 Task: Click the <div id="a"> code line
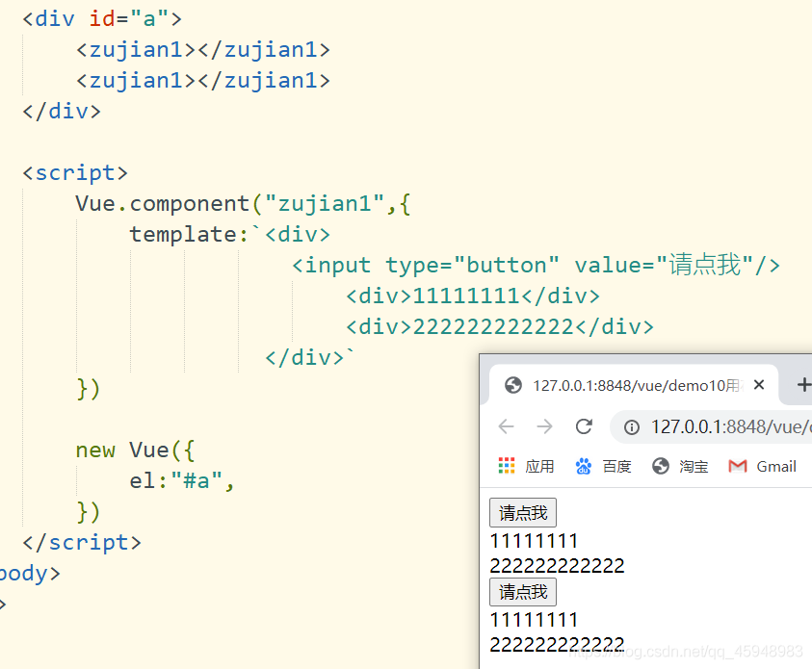[x=102, y=19]
